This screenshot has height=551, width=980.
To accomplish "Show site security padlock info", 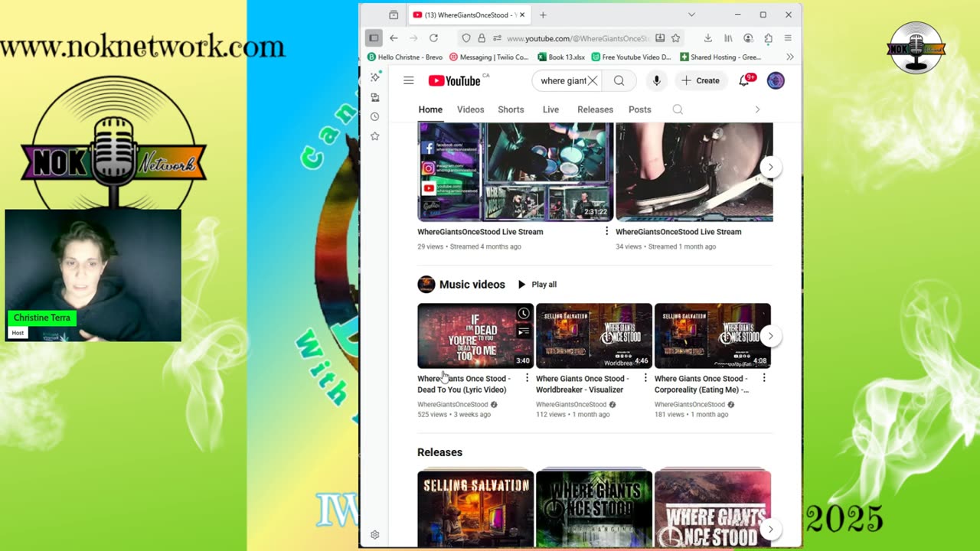I will pyautogui.click(x=482, y=37).
